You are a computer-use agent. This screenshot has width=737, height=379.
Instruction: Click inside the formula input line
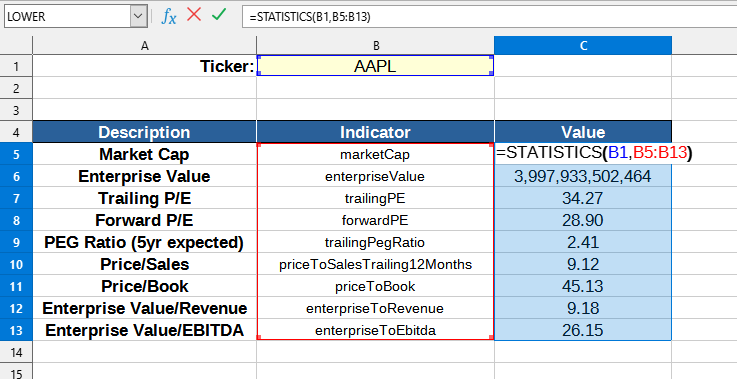click(489, 16)
